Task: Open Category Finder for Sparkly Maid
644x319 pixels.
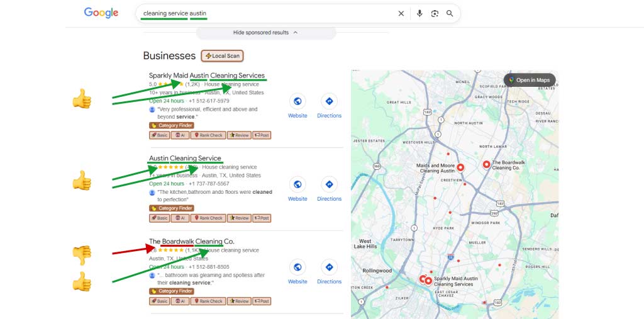Action: pos(172,125)
